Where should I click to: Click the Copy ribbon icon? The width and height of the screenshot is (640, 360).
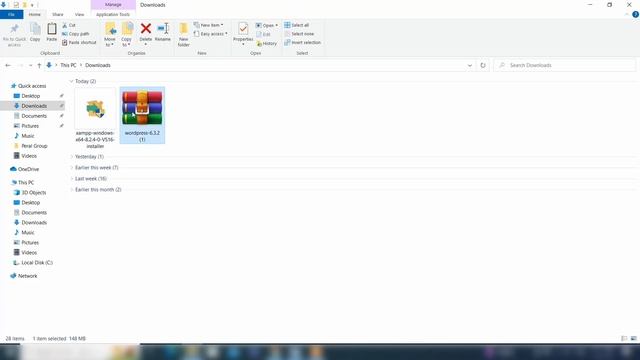(35, 32)
